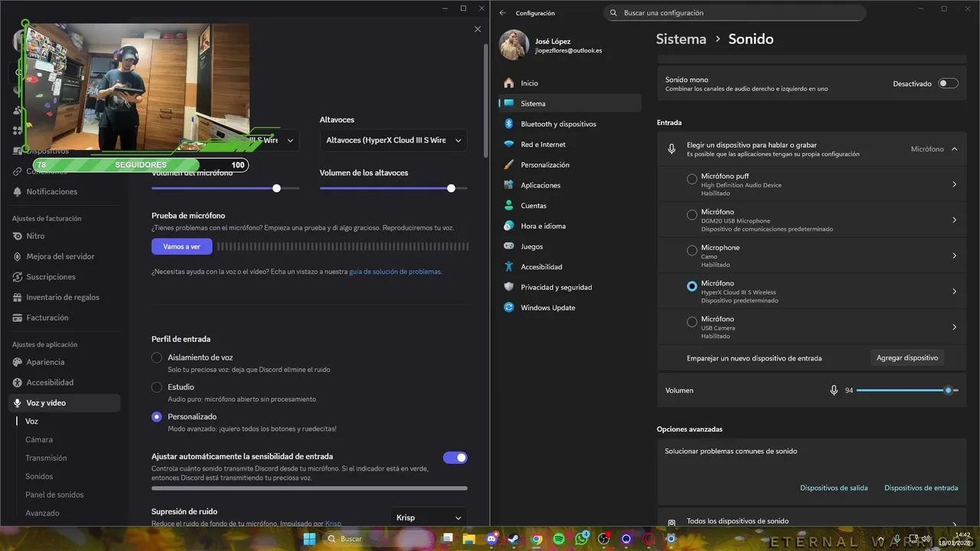Select HyperX Cloud III S Wireless microphone
Image resolution: width=980 pixels, height=551 pixels.
coord(692,286)
